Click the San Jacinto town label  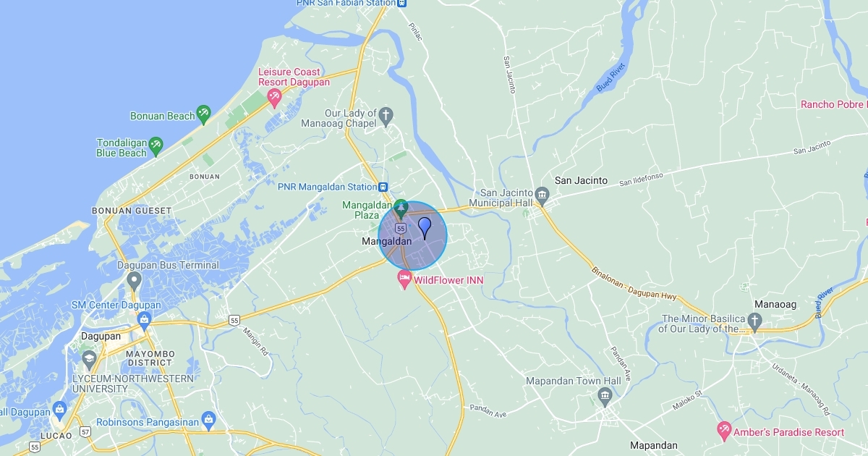pyautogui.click(x=581, y=180)
